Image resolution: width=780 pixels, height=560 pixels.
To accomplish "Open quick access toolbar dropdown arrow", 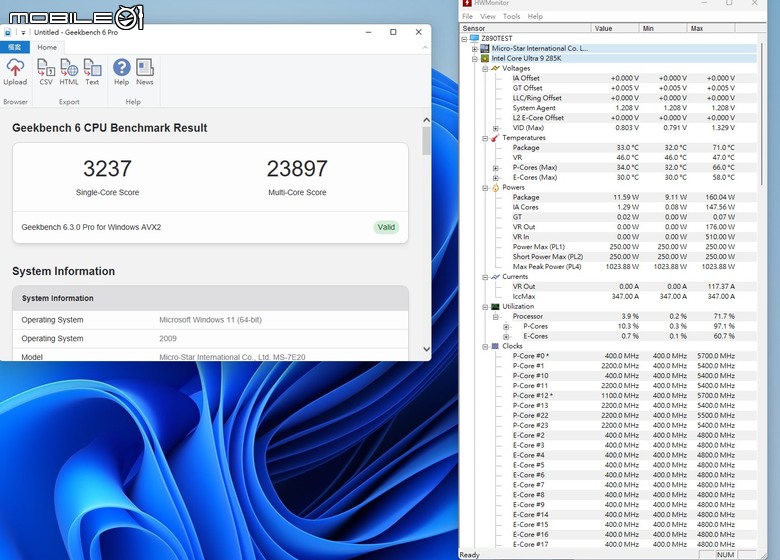I will pyautogui.click(x=23, y=33).
